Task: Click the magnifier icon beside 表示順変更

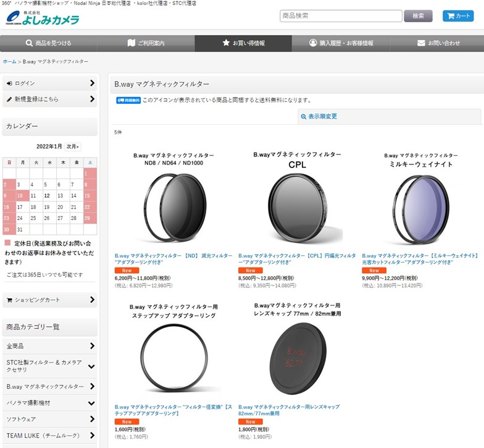Action: coord(304,117)
